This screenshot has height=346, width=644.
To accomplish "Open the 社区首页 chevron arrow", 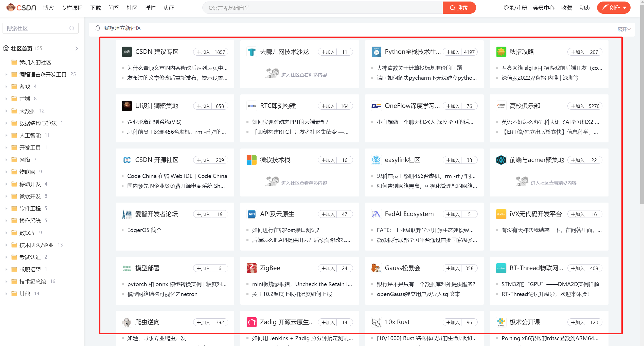I will [77, 48].
